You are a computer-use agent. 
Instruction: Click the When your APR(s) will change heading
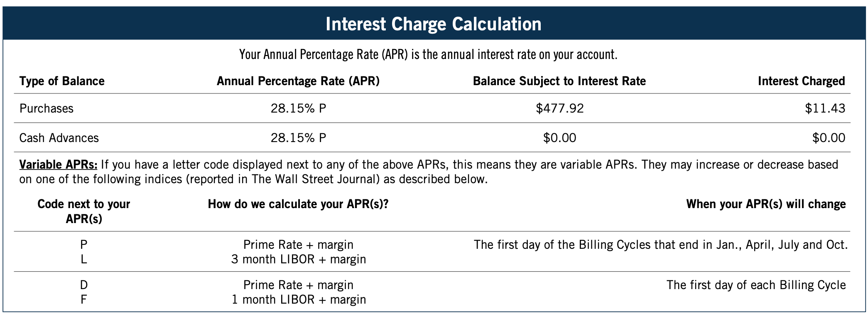click(x=766, y=204)
